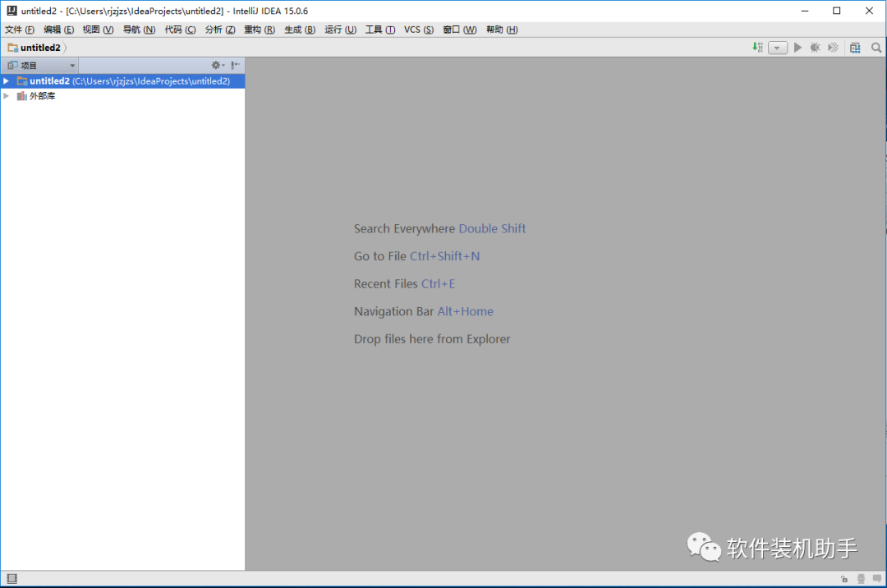Open the run configuration dropdown

pyautogui.click(x=778, y=48)
